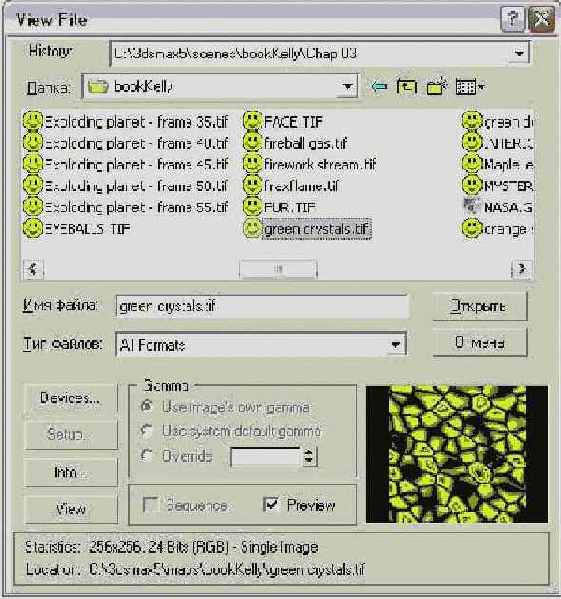Click the View button
This screenshot has height=599, width=561.
coord(70,509)
